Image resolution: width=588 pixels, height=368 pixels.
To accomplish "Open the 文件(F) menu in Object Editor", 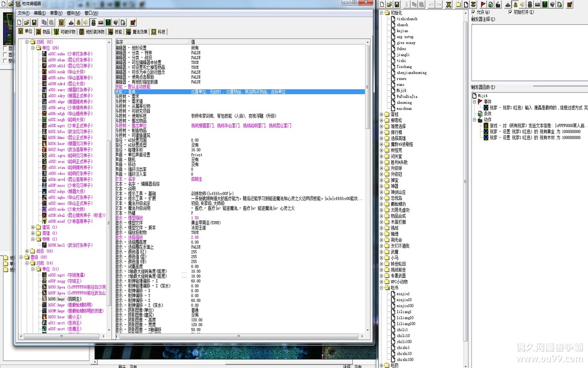I will pos(23,13).
